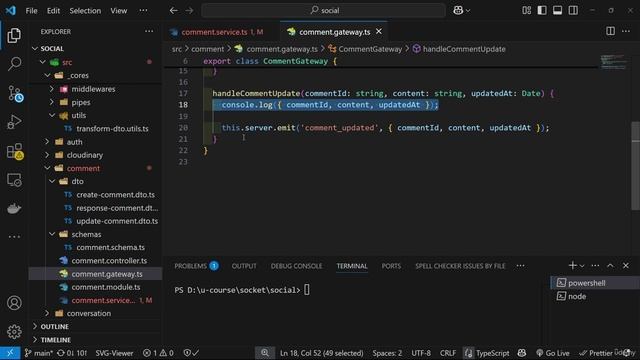Image resolution: width=640 pixels, height=360 pixels.
Task: Open the View menu
Action: click(x=118, y=11)
